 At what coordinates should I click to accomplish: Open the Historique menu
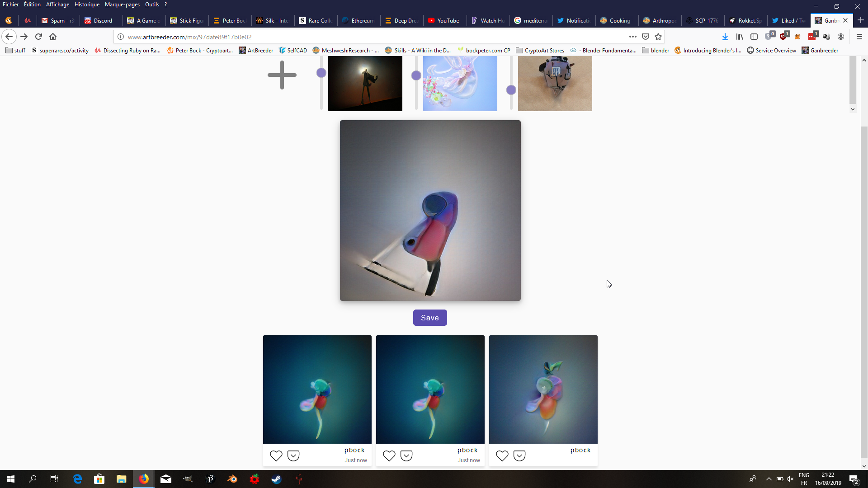[87, 5]
